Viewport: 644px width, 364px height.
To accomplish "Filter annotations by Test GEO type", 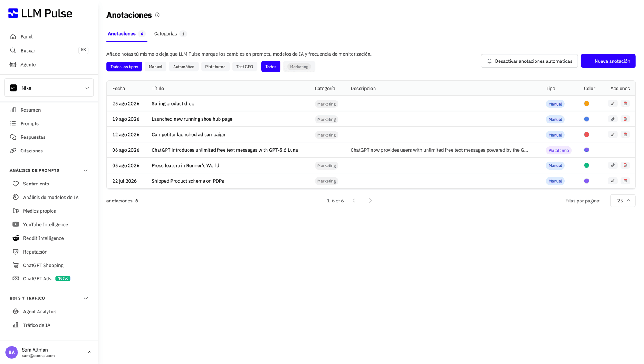I will (x=245, y=67).
